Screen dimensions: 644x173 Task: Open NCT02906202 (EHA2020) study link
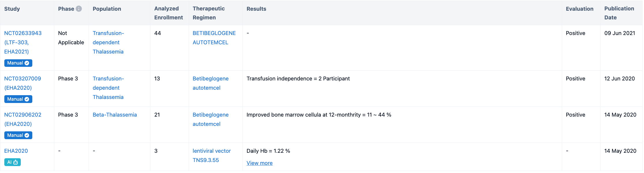[23, 119]
